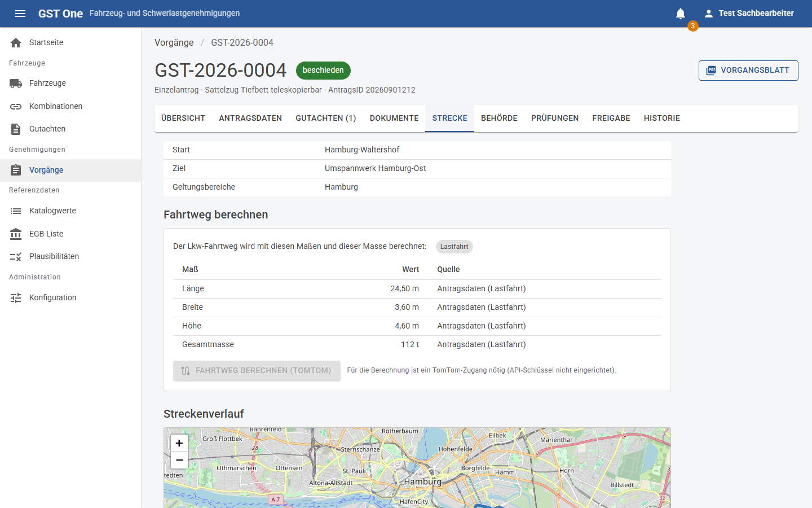Click the Länge value 24,50 m
The height and width of the screenshot is (508, 812).
[x=404, y=289]
